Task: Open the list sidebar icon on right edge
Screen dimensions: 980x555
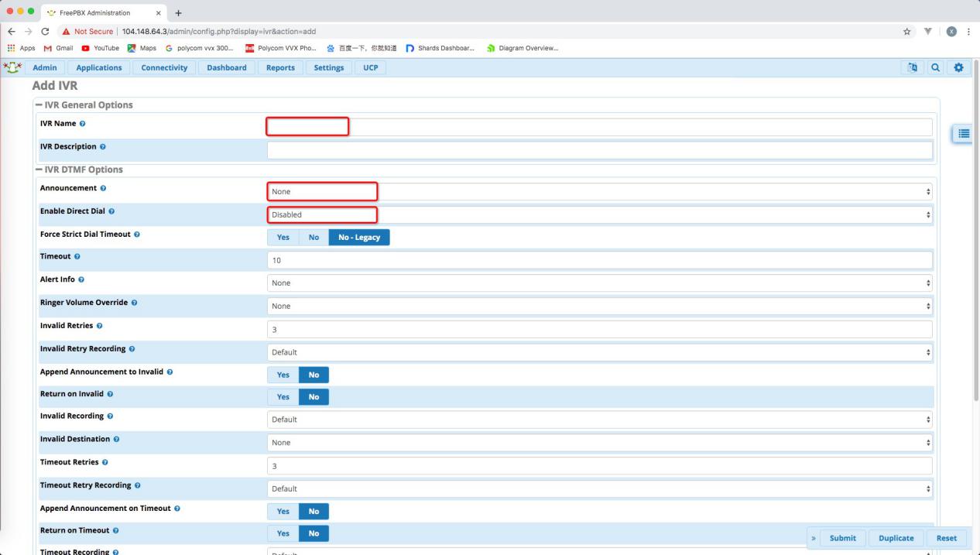Action: tap(964, 133)
